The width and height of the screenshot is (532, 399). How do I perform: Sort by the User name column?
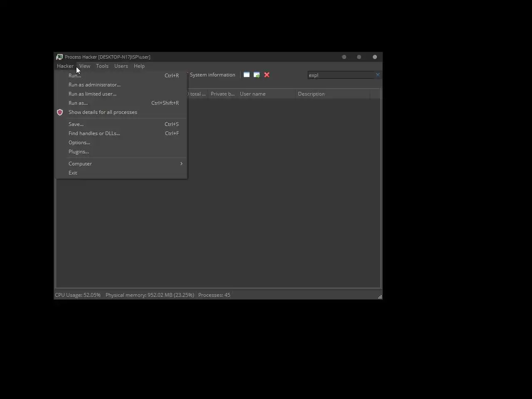pos(266,94)
